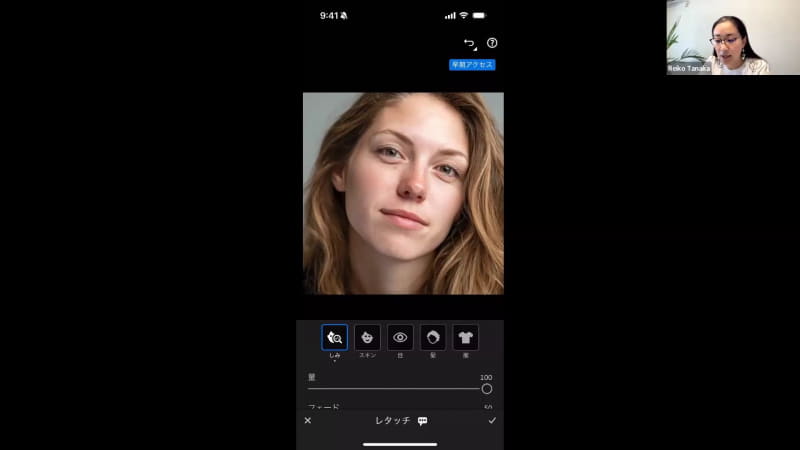Screen dimensions: 800x450
Task: Select the hair retouch tool
Action: [433, 337]
